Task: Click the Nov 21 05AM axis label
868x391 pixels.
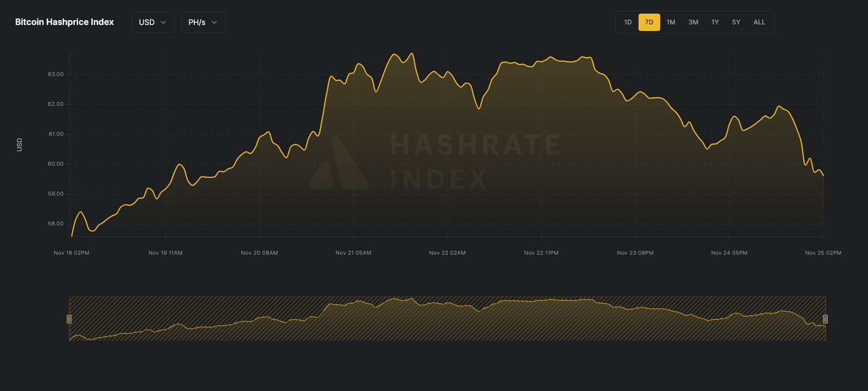Action: coord(353,253)
